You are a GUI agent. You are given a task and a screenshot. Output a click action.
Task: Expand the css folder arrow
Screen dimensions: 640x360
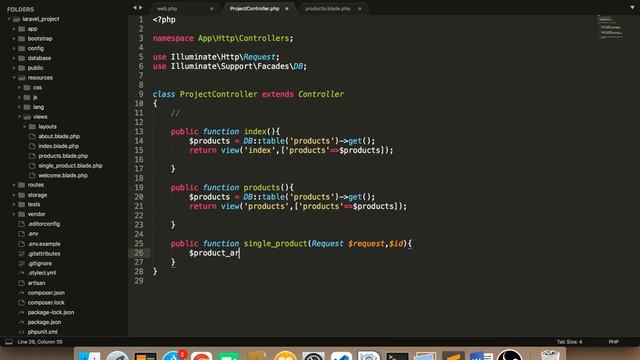19,88
